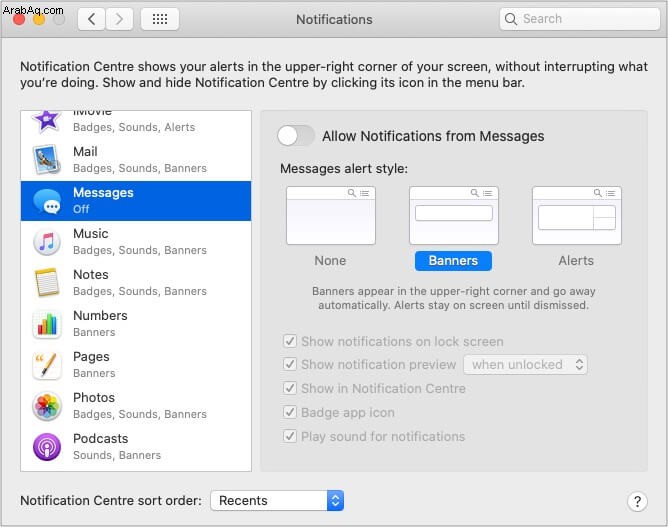
Task: Click the yellow minimize window button
Action: (x=39, y=19)
